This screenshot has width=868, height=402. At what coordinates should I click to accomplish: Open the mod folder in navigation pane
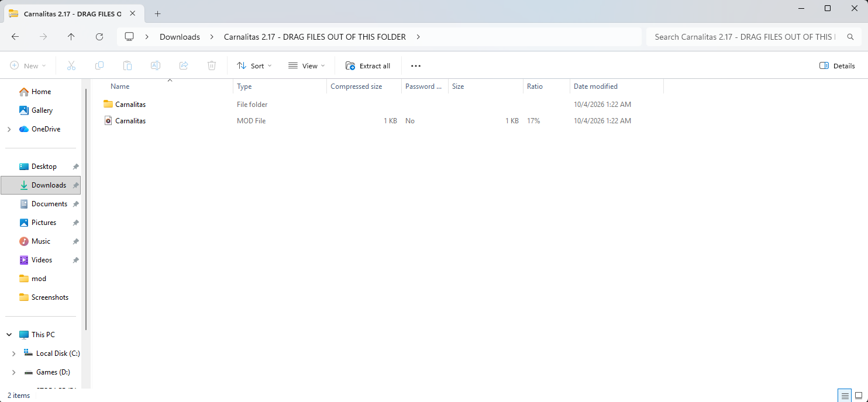(x=39, y=279)
